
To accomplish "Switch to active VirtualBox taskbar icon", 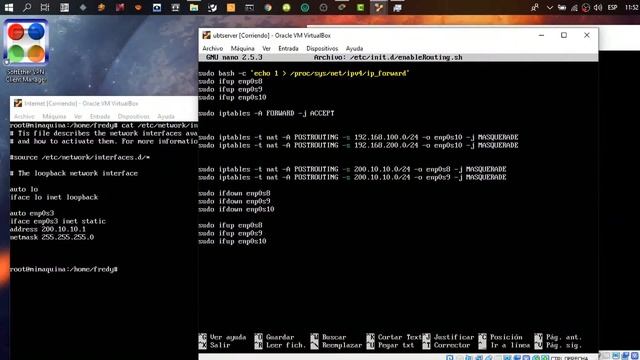I will (x=379, y=7).
